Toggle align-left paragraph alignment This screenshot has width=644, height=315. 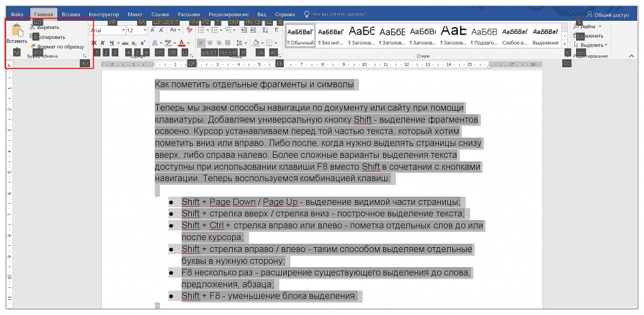coord(201,43)
